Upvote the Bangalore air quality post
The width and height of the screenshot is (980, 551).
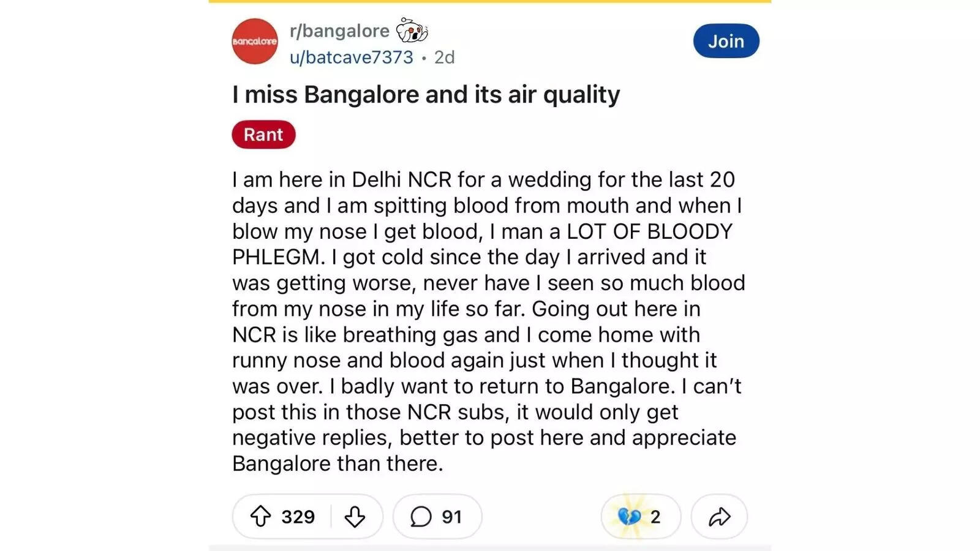click(x=260, y=516)
